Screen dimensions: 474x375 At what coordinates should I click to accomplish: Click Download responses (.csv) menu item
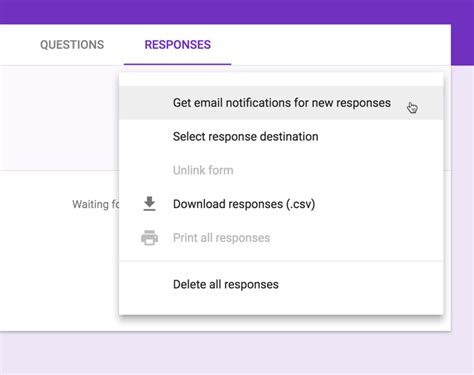(281, 204)
